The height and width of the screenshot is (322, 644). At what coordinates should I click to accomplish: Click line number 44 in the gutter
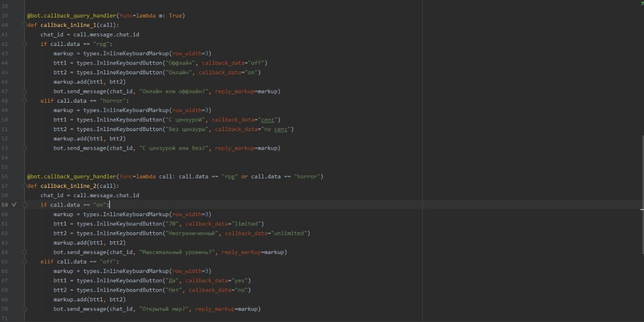pyautogui.click(x=4, y=63)
